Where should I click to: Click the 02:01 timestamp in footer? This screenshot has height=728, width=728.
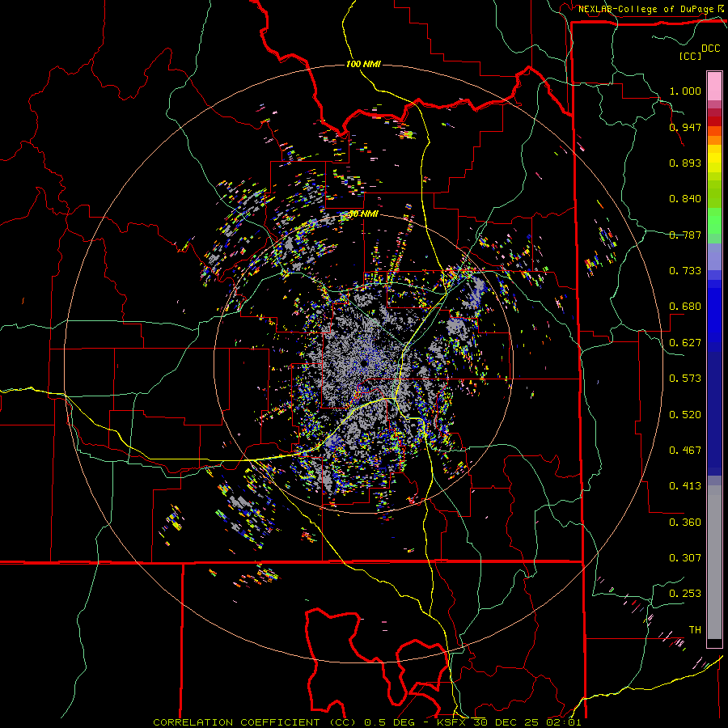point(563,722)
